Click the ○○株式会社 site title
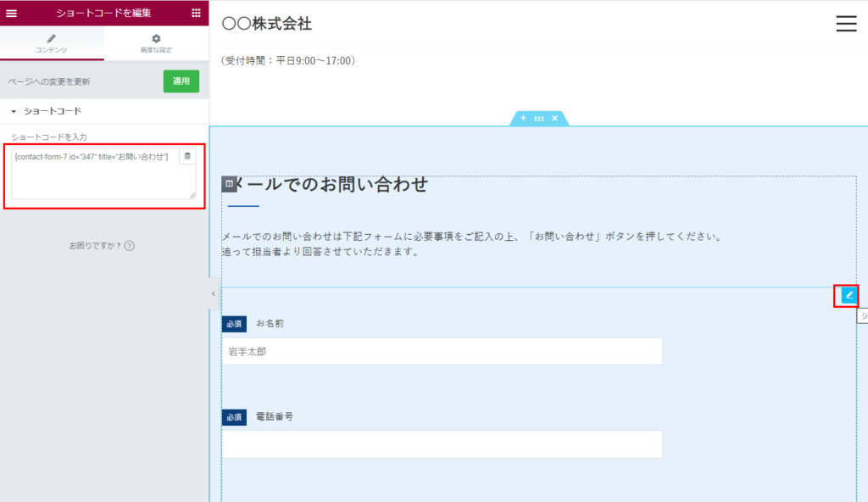 click(x=267, y=24)
